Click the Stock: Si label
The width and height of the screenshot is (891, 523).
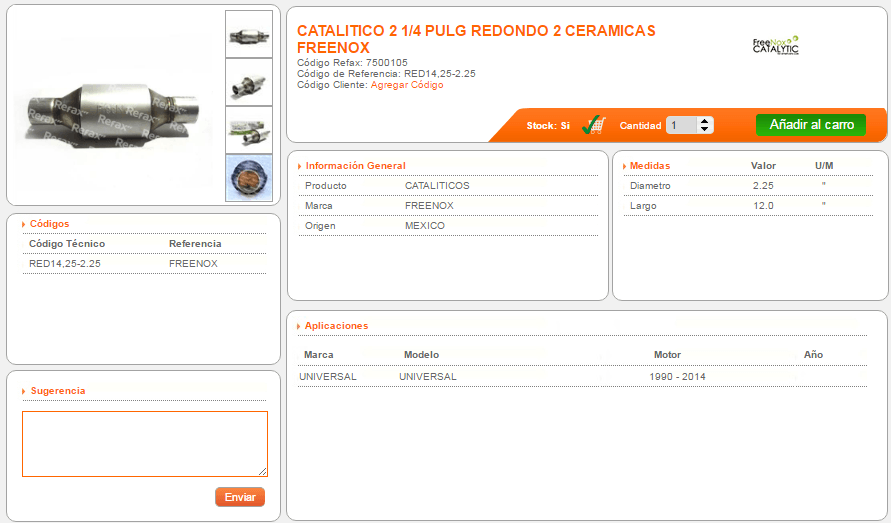(x=548, y=126)
